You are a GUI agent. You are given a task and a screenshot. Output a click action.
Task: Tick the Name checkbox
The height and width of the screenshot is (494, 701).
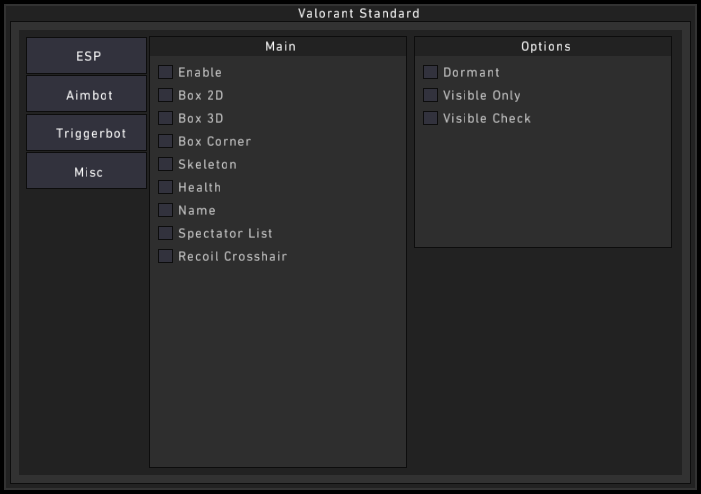pyautogui.click(x=166, y=210)
